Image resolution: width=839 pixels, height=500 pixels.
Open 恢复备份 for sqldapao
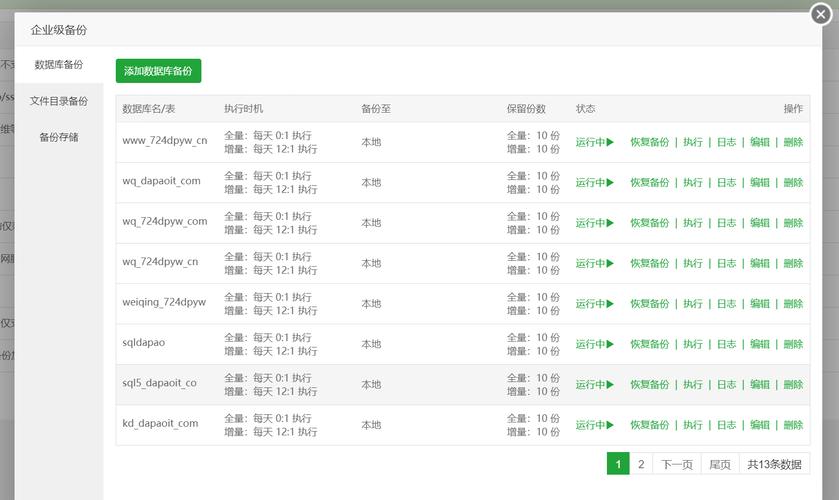pyautogui.click(x=649, y=344)
